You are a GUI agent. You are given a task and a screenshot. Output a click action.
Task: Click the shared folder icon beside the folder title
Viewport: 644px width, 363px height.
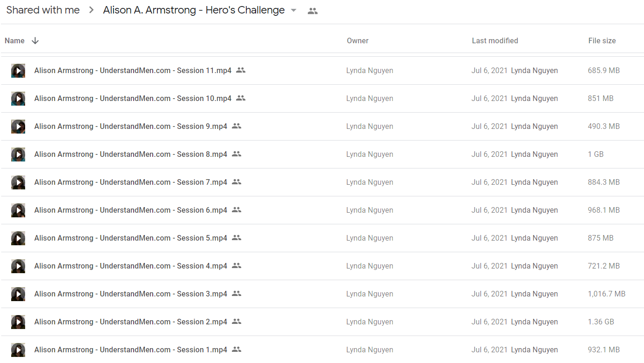pyautogui.click(x=313, y=11)
